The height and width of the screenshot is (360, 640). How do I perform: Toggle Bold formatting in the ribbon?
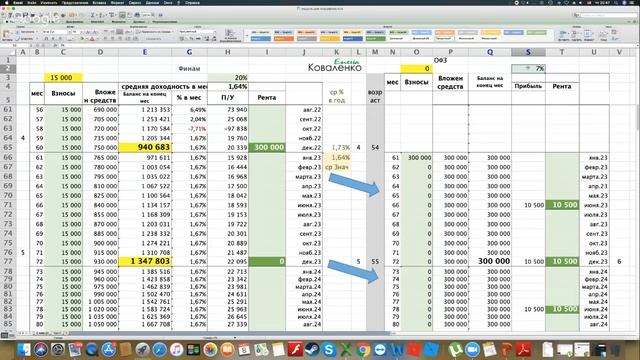point(46,39)
